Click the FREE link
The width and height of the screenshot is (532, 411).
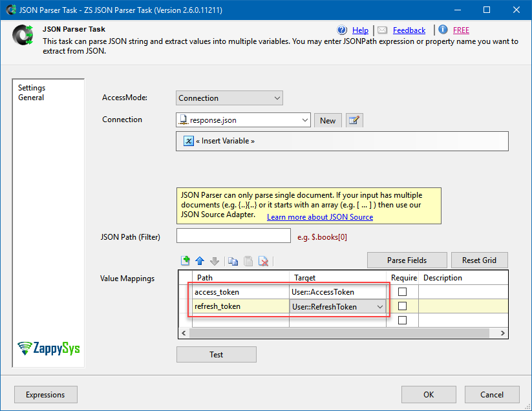[461, 30]
